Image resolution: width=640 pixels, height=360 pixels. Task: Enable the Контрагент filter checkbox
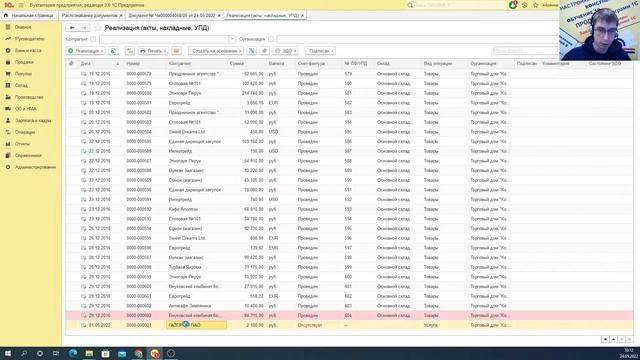93,39
